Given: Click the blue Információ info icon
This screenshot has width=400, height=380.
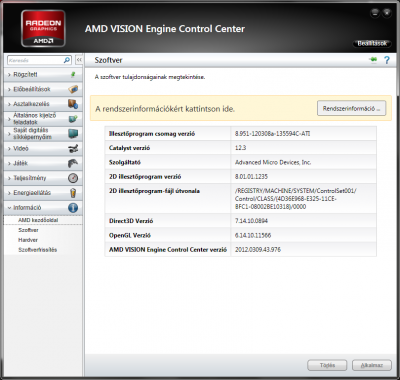Looking at the screenshot, I should click(x=73, y=208).
